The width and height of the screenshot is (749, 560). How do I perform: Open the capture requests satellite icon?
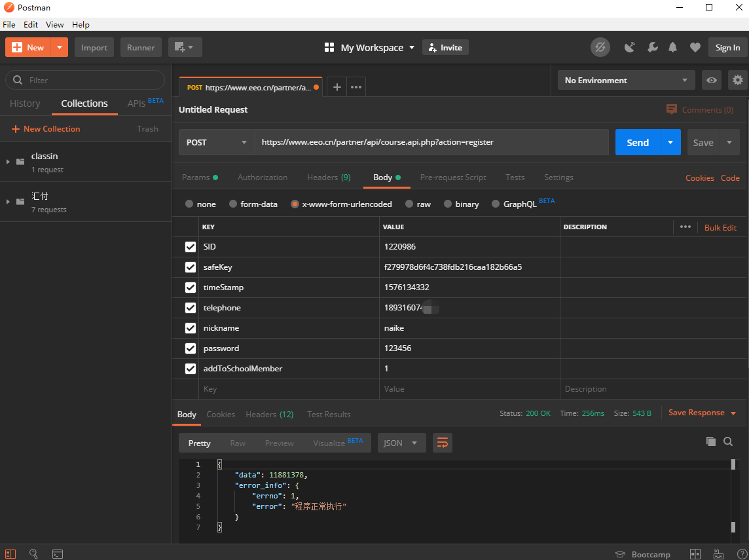tap(630, 47)
